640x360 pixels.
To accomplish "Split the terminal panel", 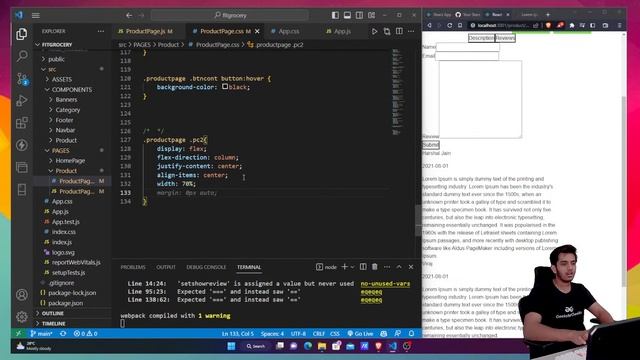I will coord(363,267).
